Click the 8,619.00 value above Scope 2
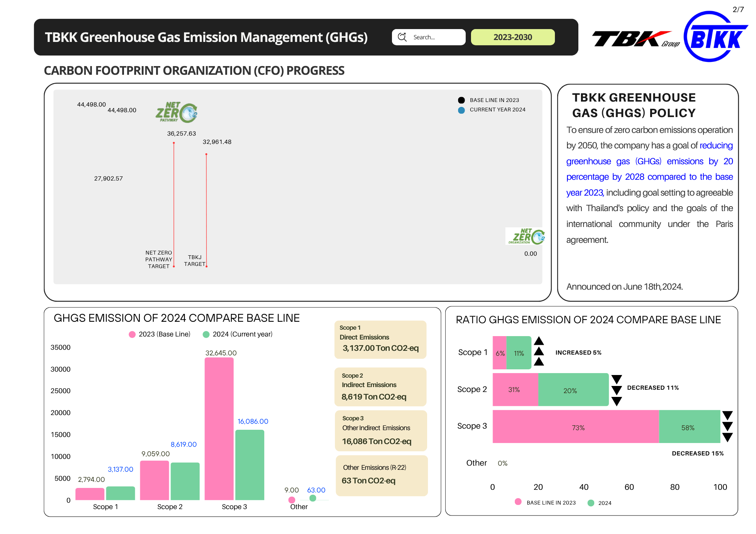Screen dimensions: 756x534 click(x=184, y=444)
